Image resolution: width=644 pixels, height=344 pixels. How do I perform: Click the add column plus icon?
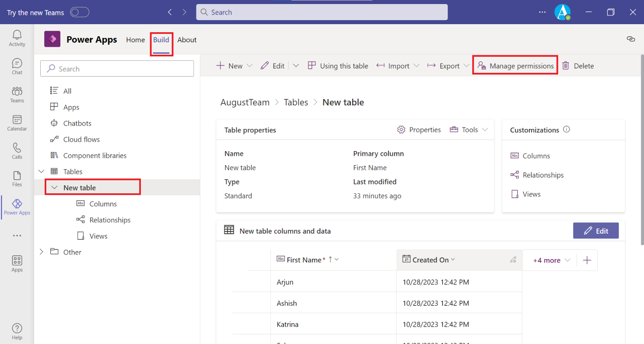coord(587,260)
